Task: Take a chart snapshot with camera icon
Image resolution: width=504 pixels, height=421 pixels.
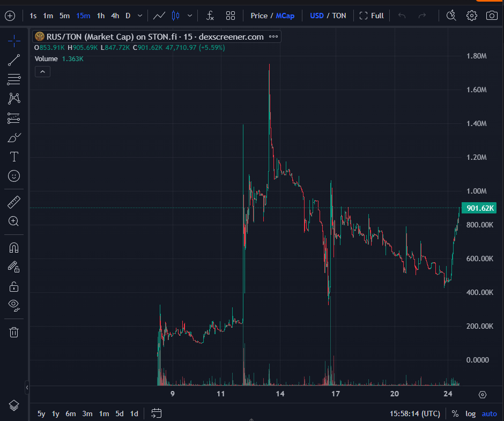Action: click(492, 16)
